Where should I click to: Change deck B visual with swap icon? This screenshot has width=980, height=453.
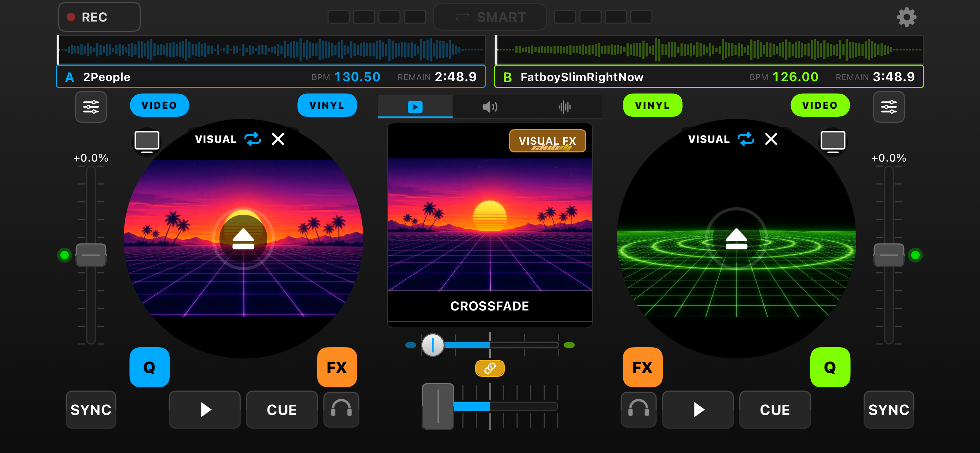click(746, 139)
